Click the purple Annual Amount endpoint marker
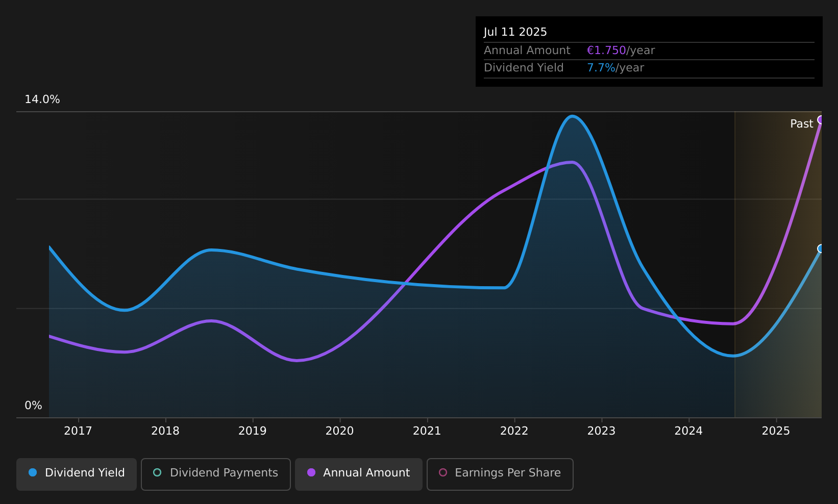 pyautogui.click(x=821, y=120)
